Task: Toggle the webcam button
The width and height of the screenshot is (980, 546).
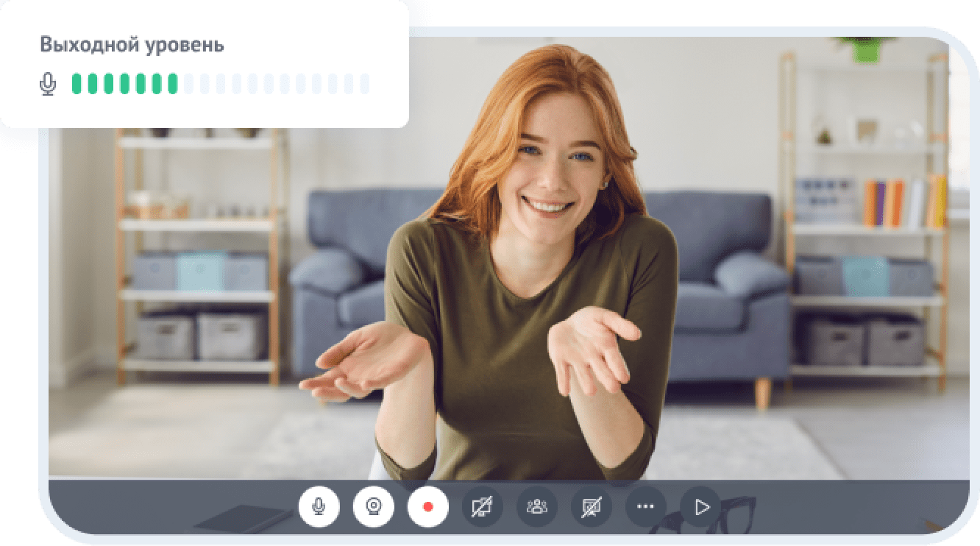Action: [x=374, y=507]
